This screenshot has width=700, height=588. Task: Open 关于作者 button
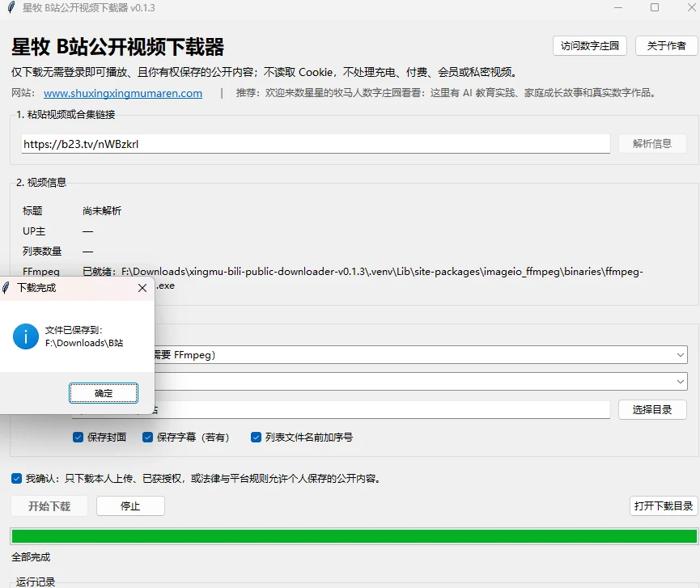coord(666,45)
